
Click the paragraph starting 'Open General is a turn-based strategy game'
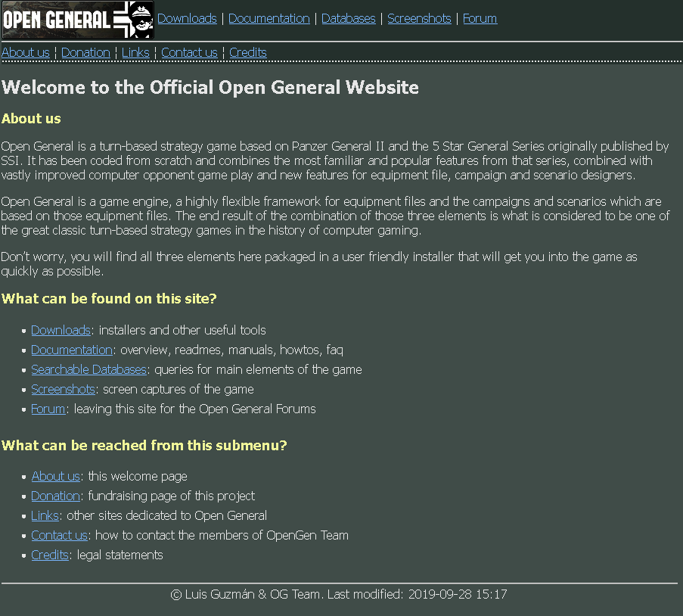335,160
